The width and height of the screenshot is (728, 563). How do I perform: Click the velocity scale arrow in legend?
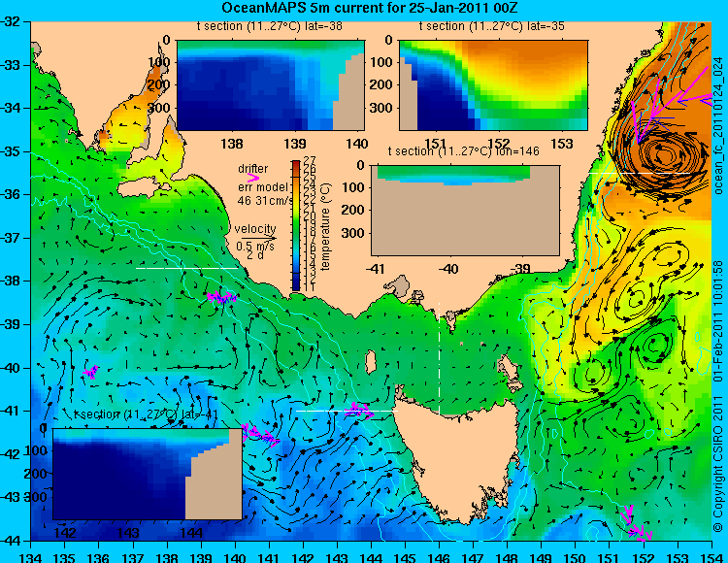pos(258,239)
